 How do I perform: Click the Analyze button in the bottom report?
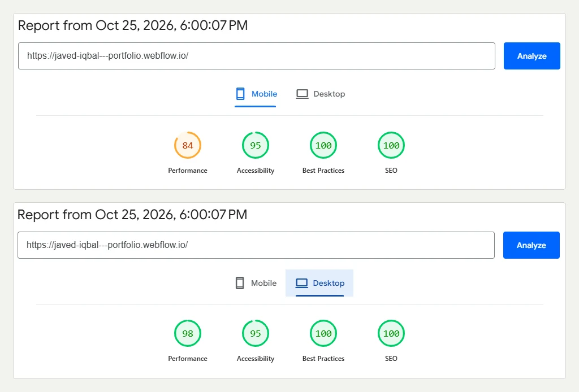pos(531,245)
